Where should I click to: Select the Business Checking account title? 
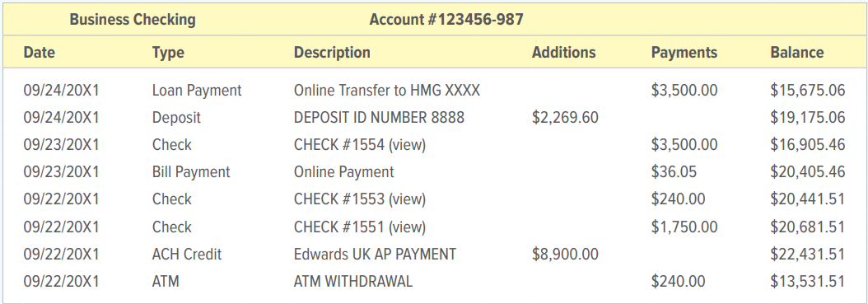point(133,20)
